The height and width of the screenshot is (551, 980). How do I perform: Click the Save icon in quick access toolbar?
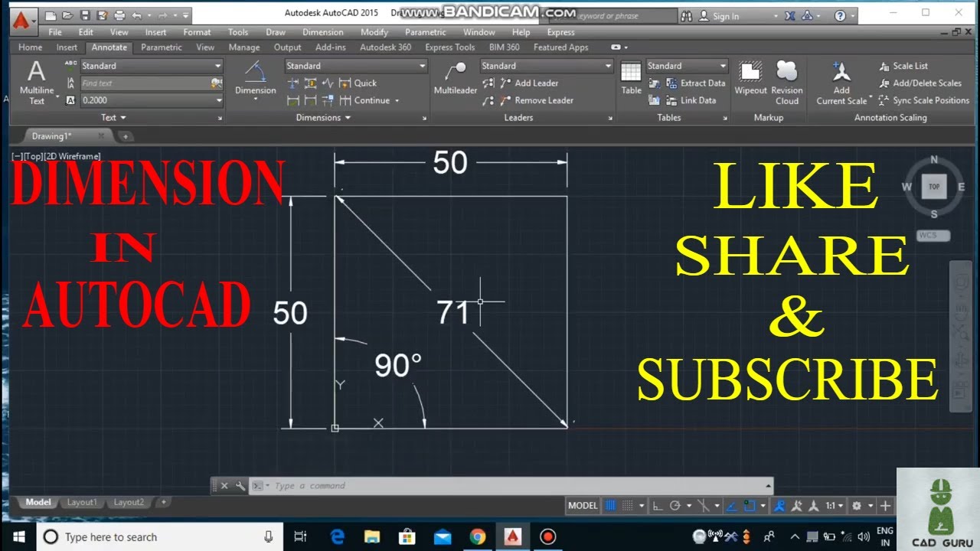85,15
